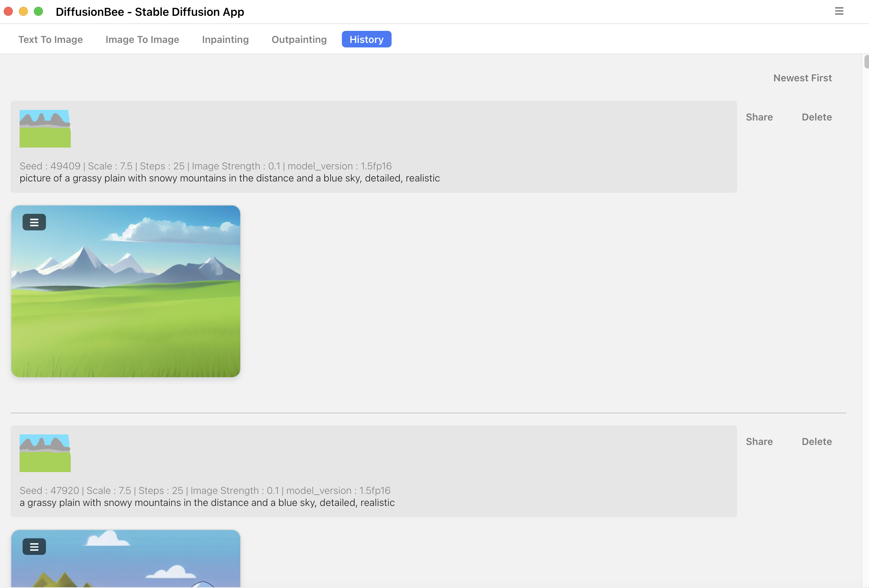Click Share on first history entry
Image resolution: width=869 pixels, height=588 pixels.
pyautogui.click(x=759, y=117)
